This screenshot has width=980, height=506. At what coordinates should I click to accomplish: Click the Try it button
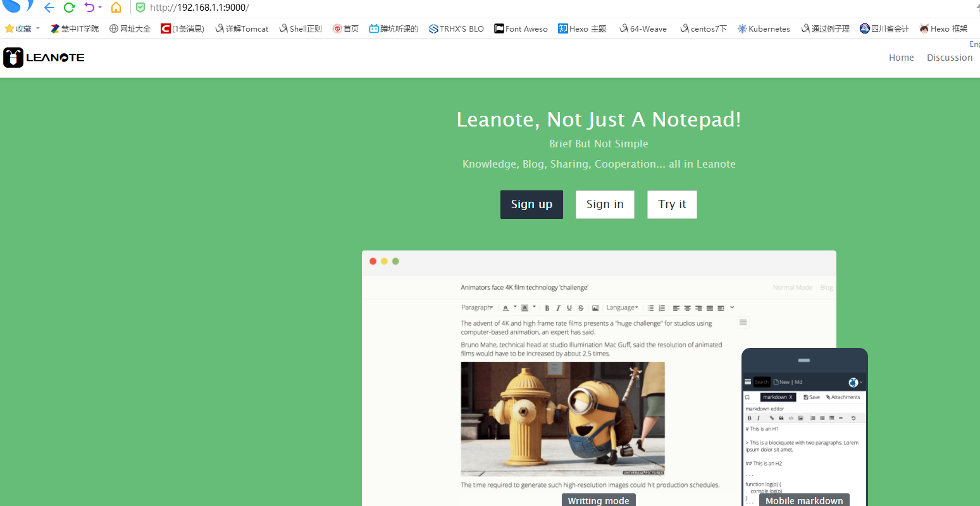point(672,204)
